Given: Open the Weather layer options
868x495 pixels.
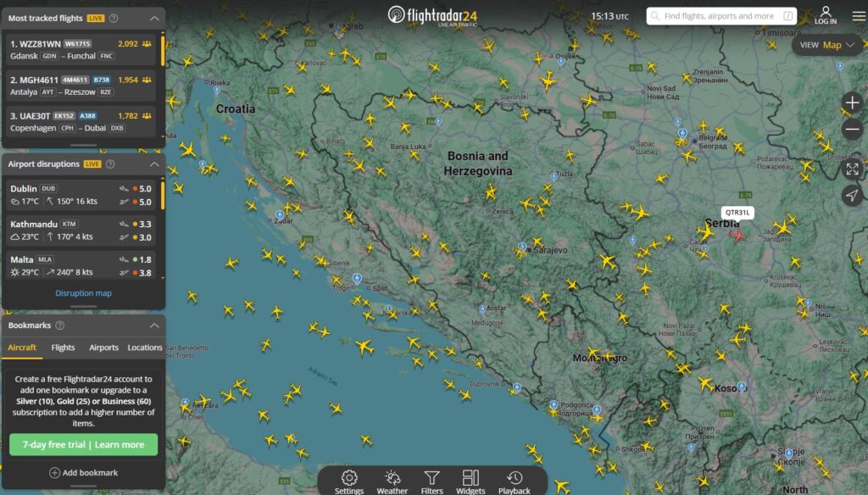Looking at the screenshot, I should 392,481.
